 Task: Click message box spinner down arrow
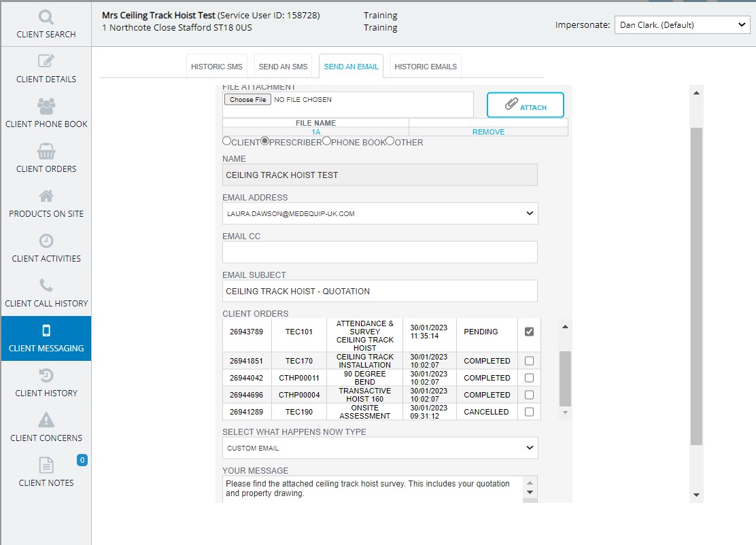(x=530, y=493)
